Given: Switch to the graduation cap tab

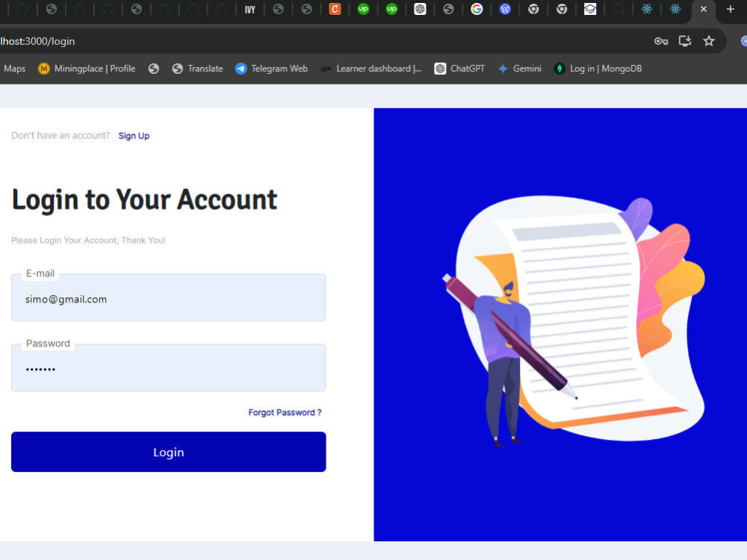Looking at the screenshot, I should [590, 9].
